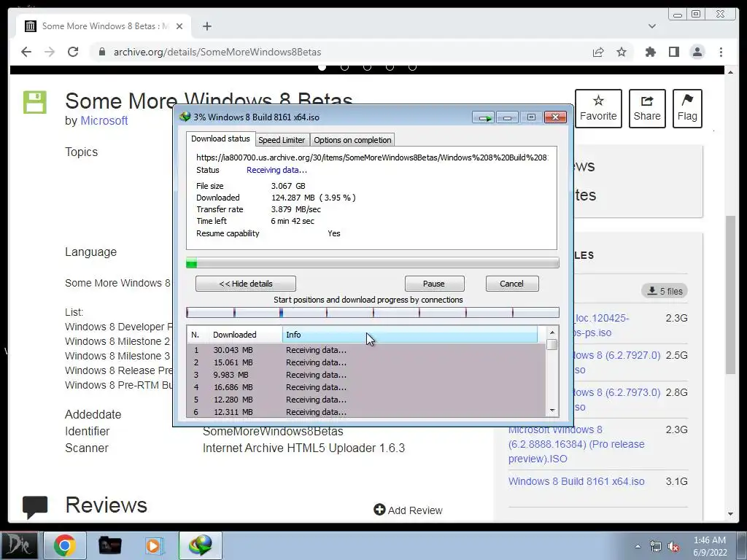Click the page scrollbar down arrow
The height and width of the screenshot is (560, 747).
pos(730,514)
